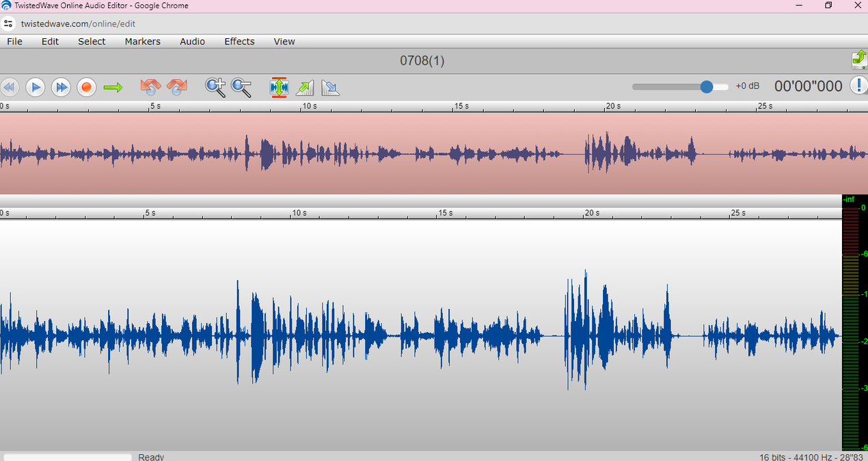
Task: Click the Fast Forward button
Action: [62, 87]
